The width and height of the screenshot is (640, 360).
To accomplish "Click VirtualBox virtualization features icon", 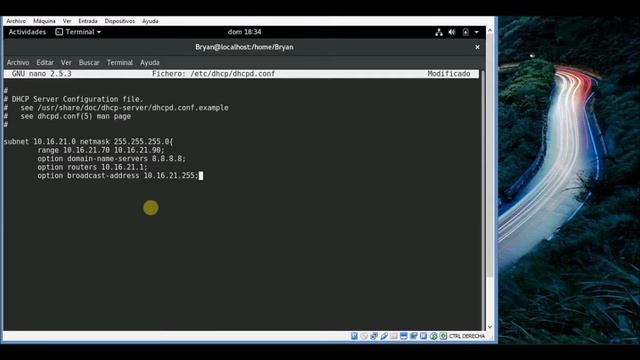I will (x=423, y=336).
